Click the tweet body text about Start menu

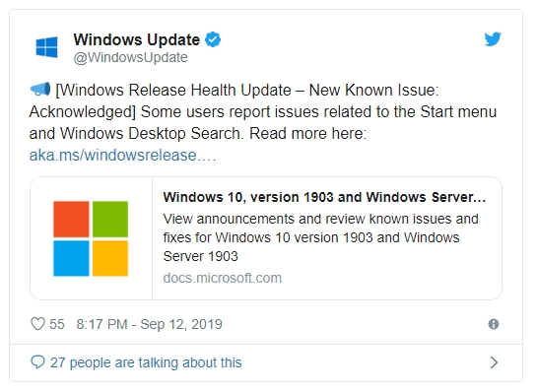pyautogui.click(x=263, y=111)
